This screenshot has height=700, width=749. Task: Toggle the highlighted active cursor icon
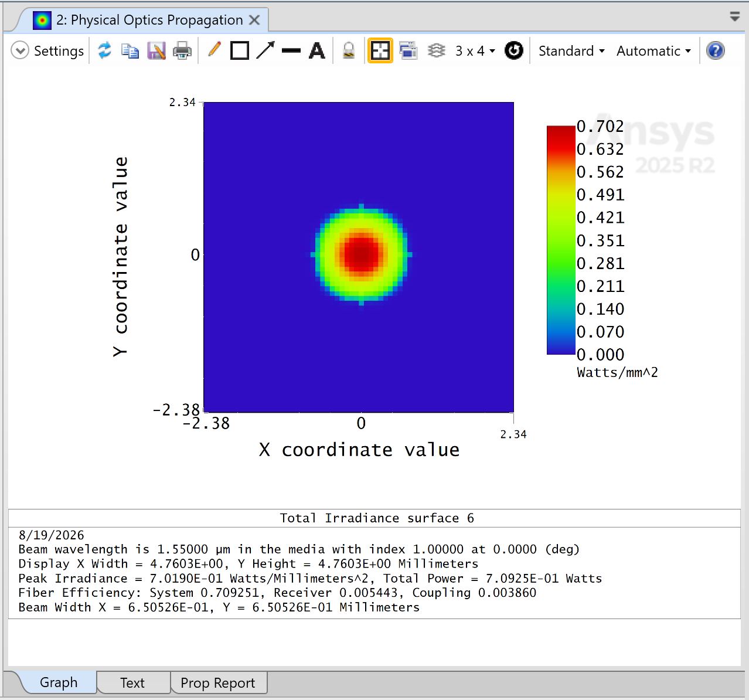click(380, 50)
